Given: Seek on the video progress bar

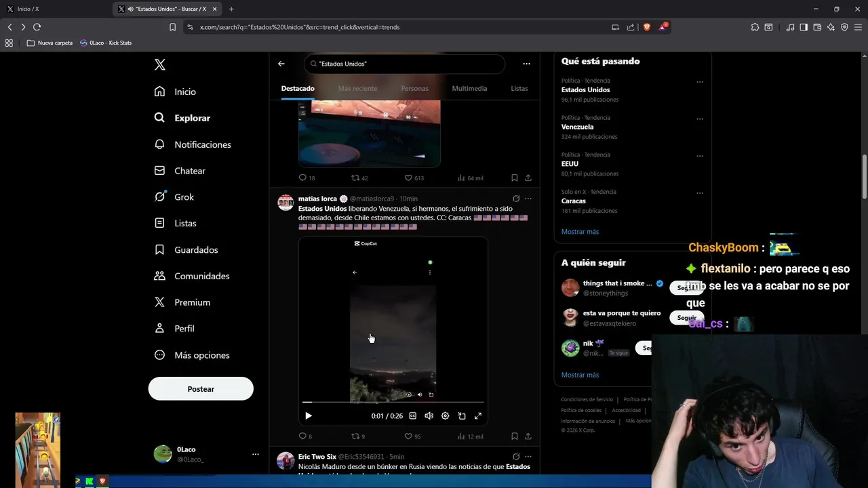Looking at the screenshot, I should click(x=393, y=403).
